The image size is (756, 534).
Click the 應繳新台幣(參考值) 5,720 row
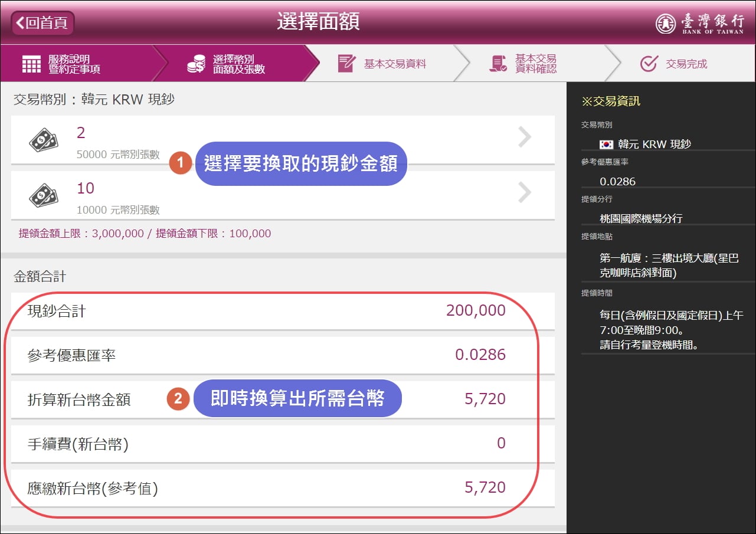click(x=283, y=488)
